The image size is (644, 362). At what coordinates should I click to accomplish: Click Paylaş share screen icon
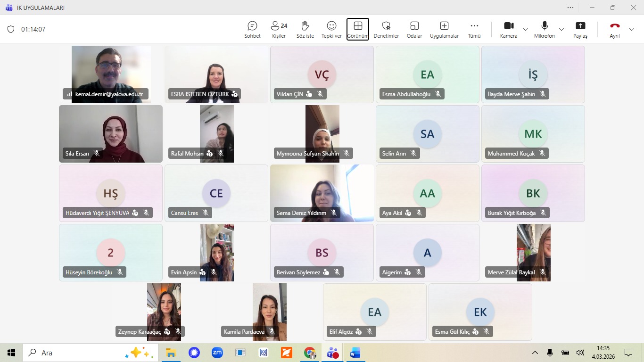click(x=580, y=29)
